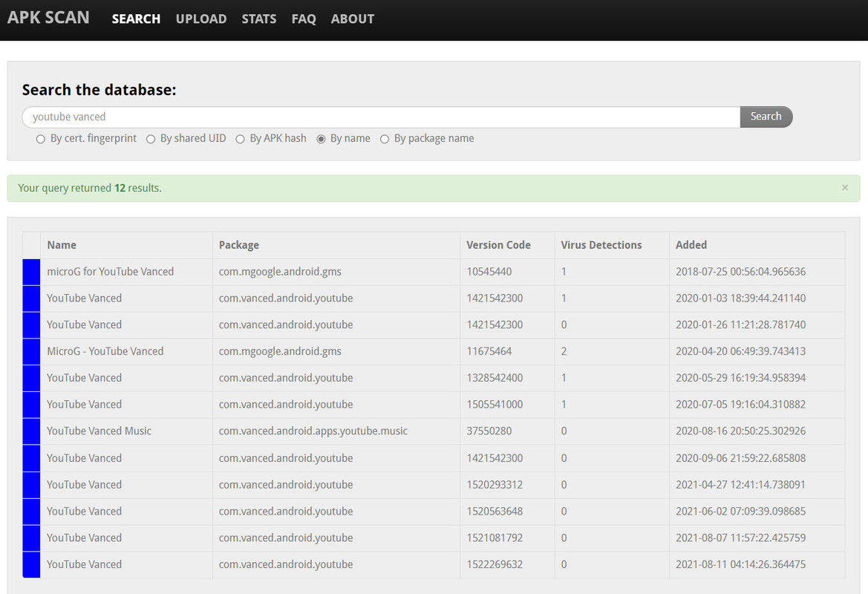Click blue marker of microG for YouTube Vanced
The height and width of the screenshot is (594, 868).
coord(31,272)
